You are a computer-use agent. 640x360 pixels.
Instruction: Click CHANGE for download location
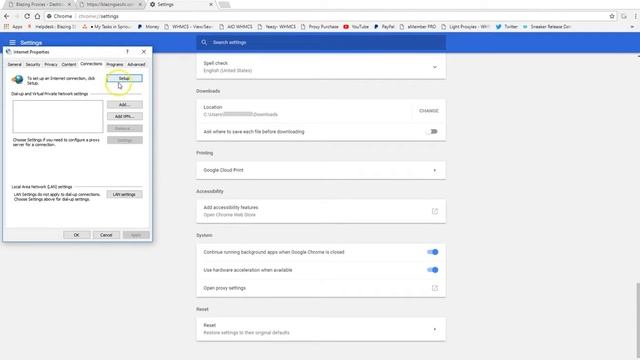(429, 111)
